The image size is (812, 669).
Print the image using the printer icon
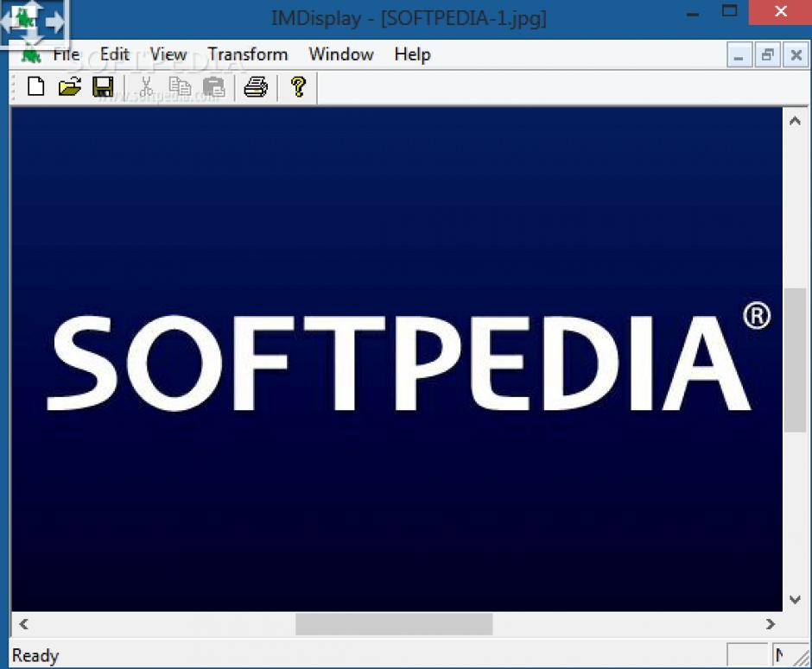[256, 86]
